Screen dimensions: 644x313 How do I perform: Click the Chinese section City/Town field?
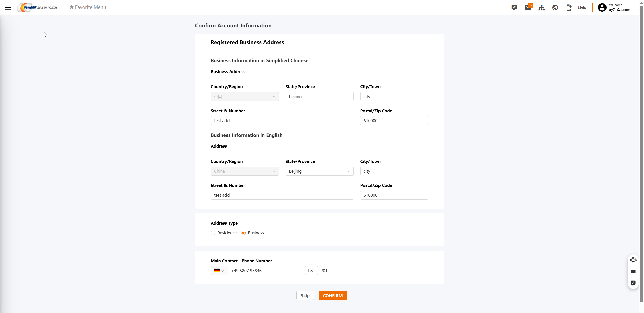[x=394, y=97]
